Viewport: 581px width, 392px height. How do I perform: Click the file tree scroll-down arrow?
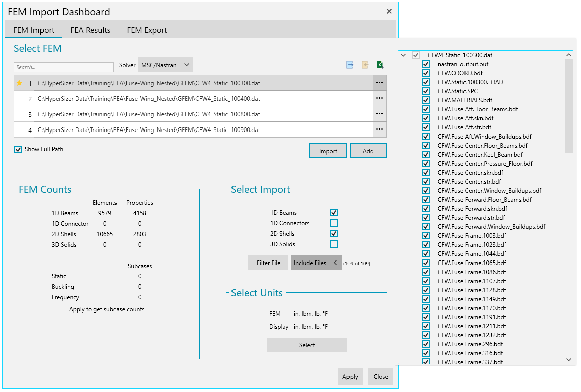pyautogui.click(x=569, y=360)
